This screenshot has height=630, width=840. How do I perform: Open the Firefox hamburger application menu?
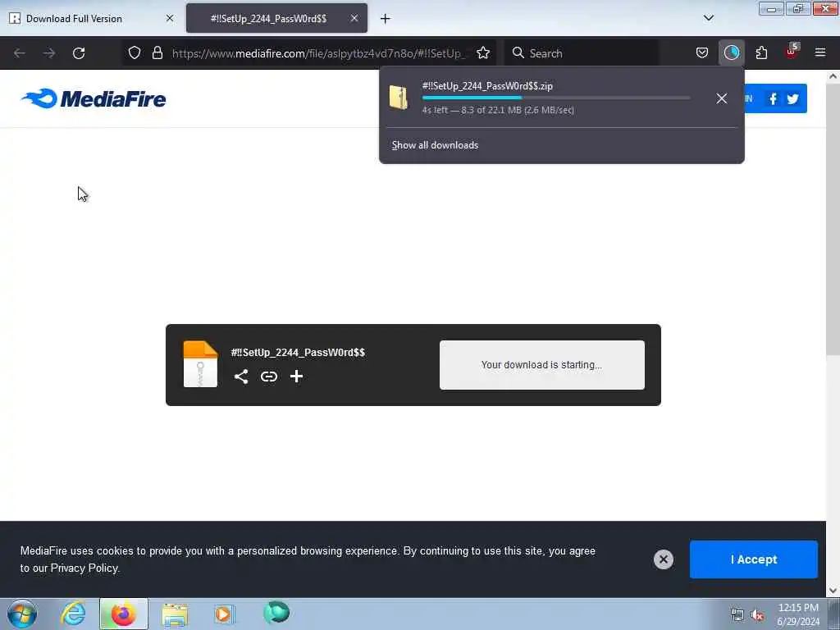tap(820, 52)
